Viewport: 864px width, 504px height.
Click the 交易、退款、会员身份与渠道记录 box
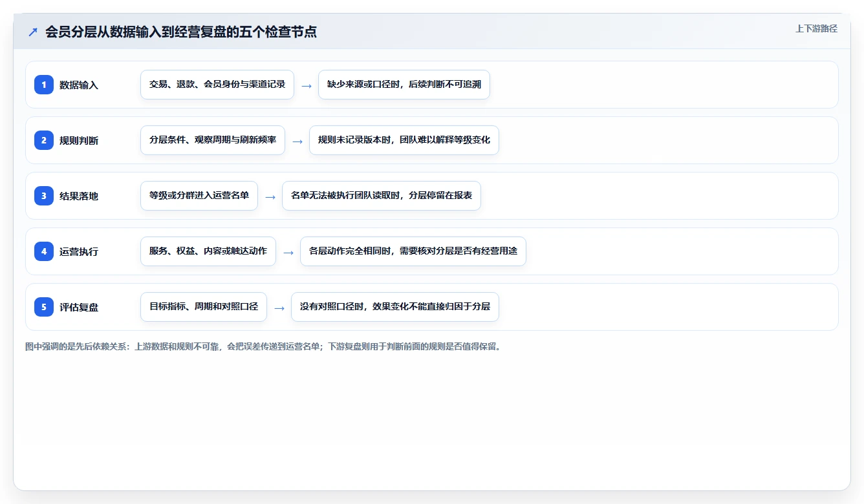coord(217,85)
